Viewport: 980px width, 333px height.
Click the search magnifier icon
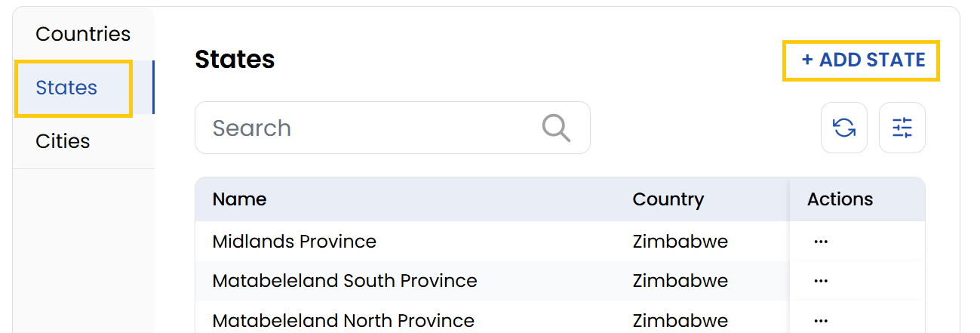pyautogui.click(x=556, y=128)
